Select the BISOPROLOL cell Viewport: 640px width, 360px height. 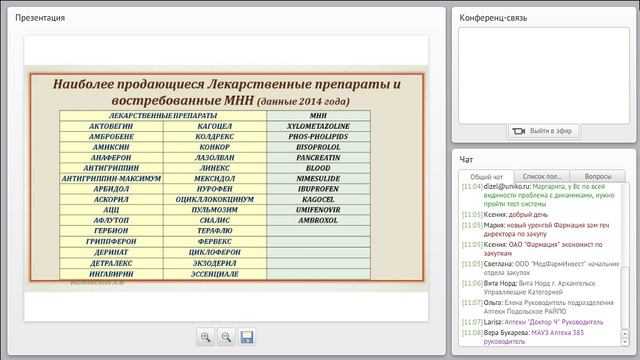318,147
